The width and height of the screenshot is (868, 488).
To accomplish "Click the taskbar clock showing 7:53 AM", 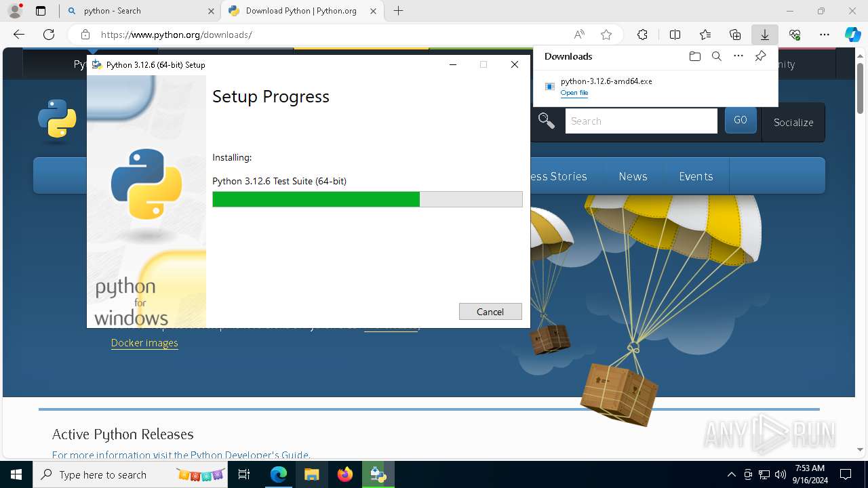I will pyautogui.click(x=809, y=474).
